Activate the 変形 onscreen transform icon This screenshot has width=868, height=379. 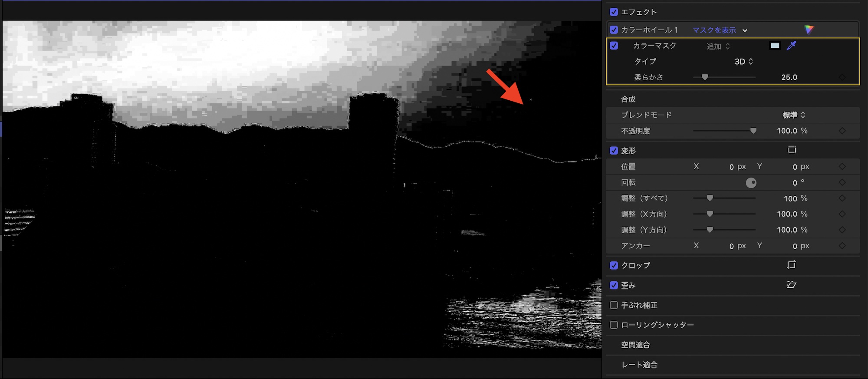point(792,150)
